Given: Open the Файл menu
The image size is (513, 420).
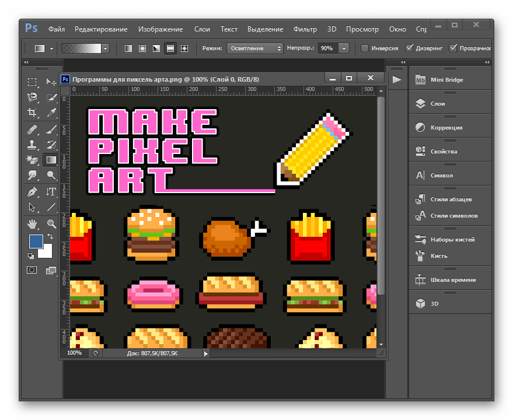Looking at the screenshot, I should pyautogui.click(x=57, y=29).
